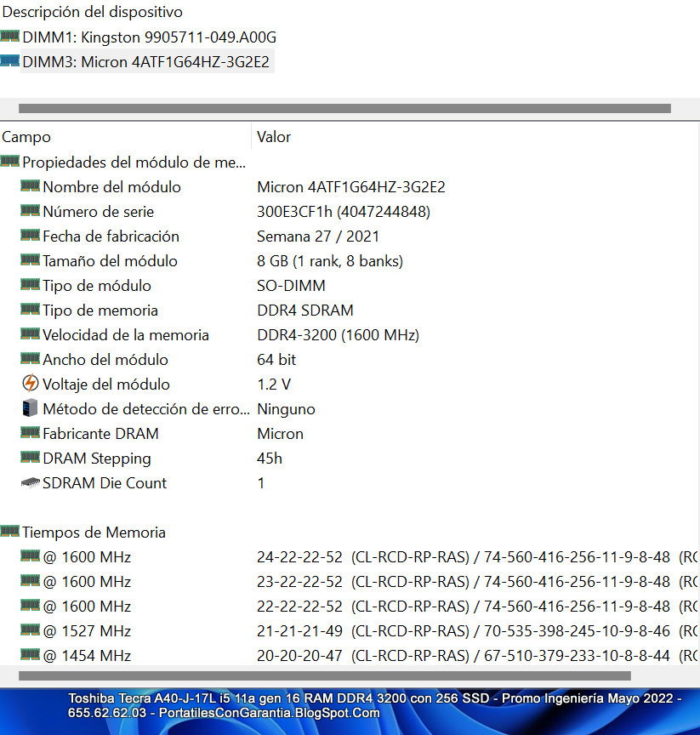
Task: Click the value SO-DIMM
Action: pos(291,286)
